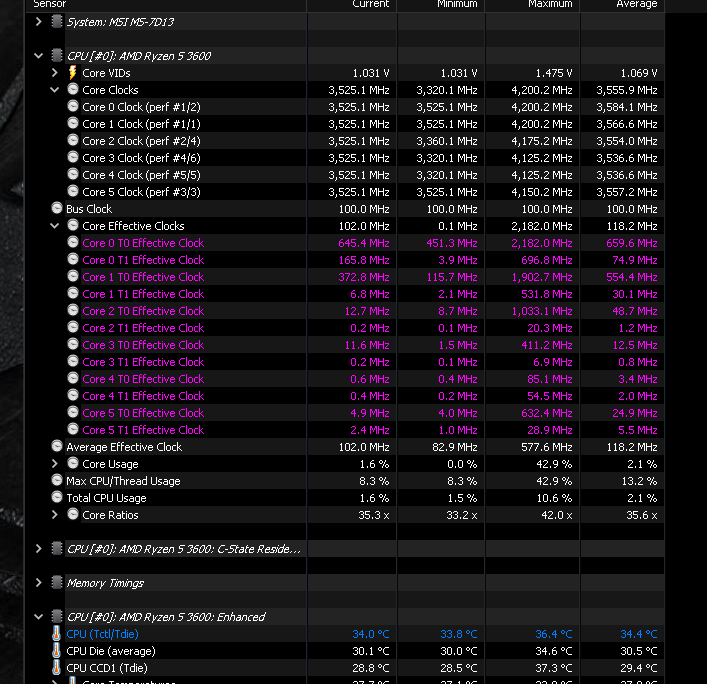Click the thermometer icon for CPU Die (average)
The image size is (707, 684).
pos(57,651)
